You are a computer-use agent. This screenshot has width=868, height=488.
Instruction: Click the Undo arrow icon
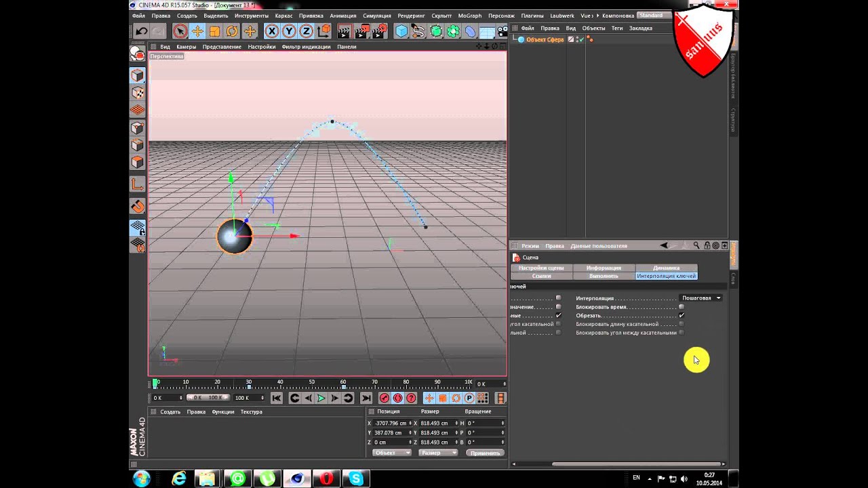pos(141,31)
